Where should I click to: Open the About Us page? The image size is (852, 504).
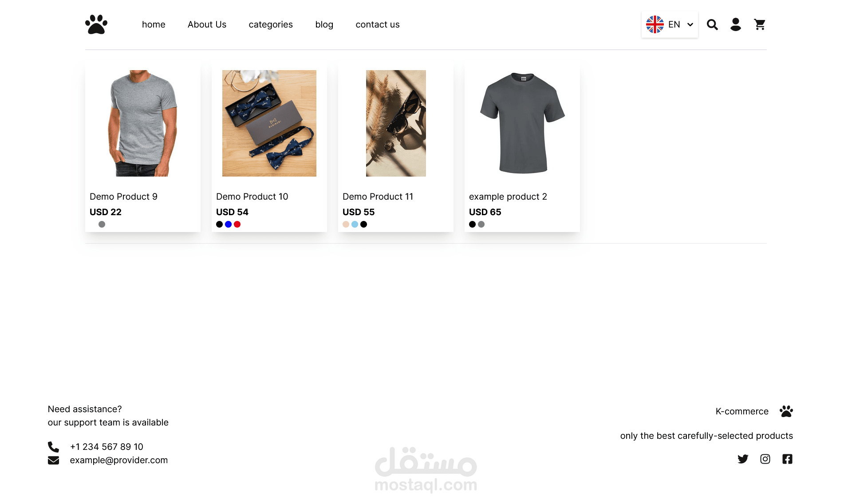[x=207, y=24]
